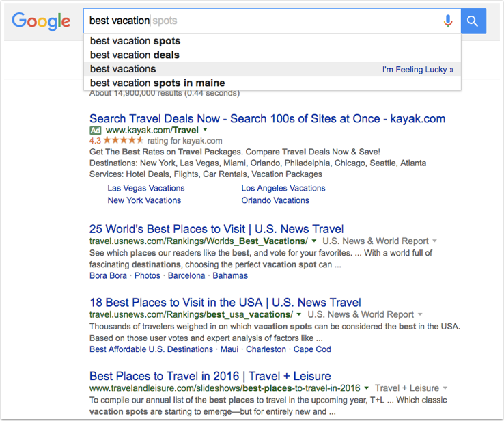Open dropdown next to Worlds_Best_Vacations URL
The height and width of the screenshot is (421, 504).
(314, 241)
